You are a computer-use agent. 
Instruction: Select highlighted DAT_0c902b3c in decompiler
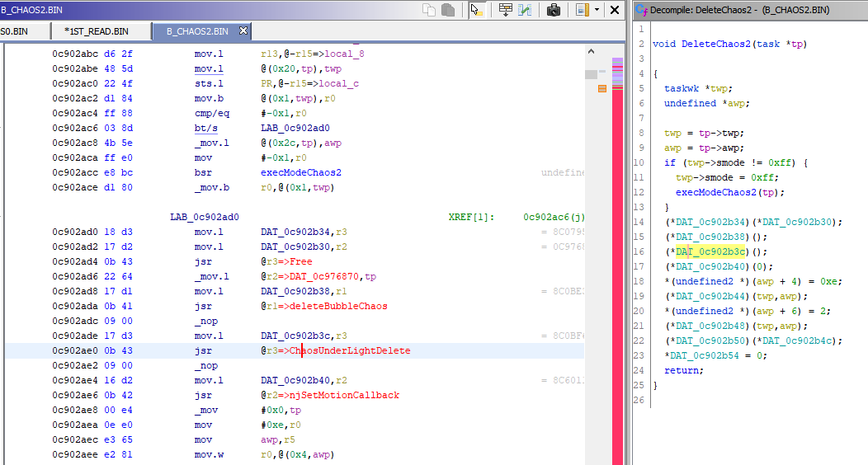(x=710, y=251)
